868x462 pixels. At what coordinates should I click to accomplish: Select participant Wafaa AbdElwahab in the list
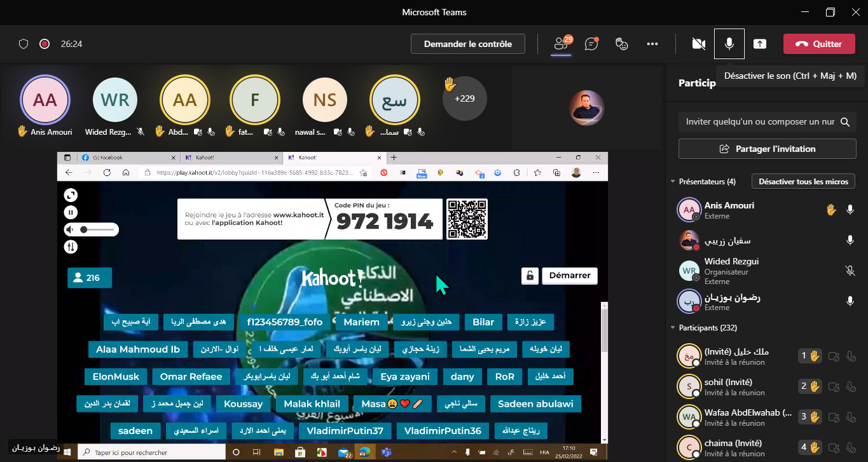click(767, 417)
